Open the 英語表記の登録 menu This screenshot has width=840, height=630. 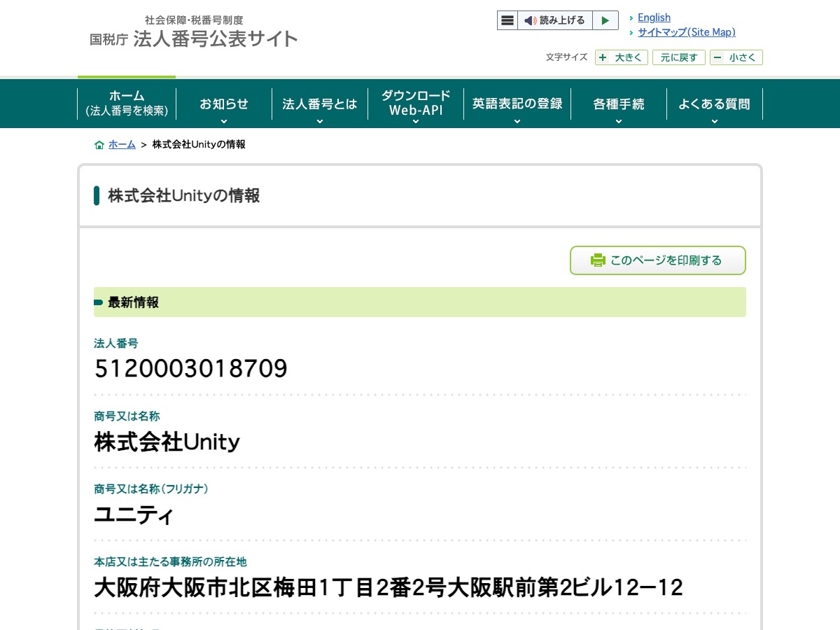tap(517, 104)
